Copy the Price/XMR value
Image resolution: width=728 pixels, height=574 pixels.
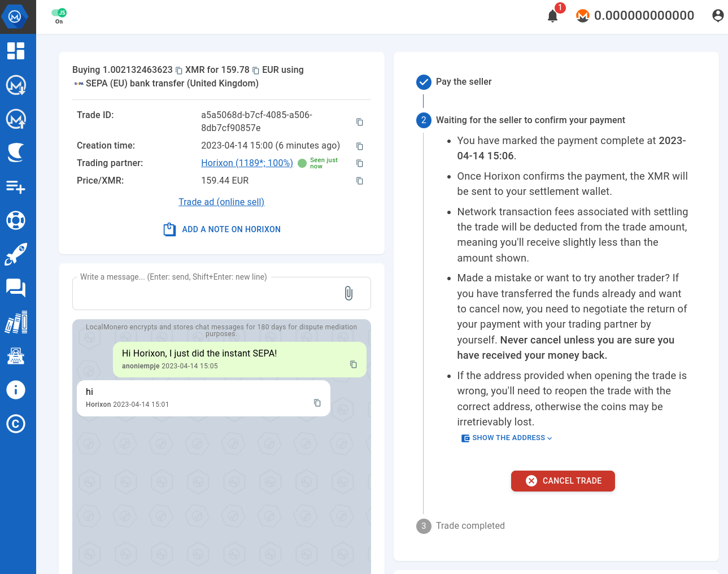click(359, 181)
